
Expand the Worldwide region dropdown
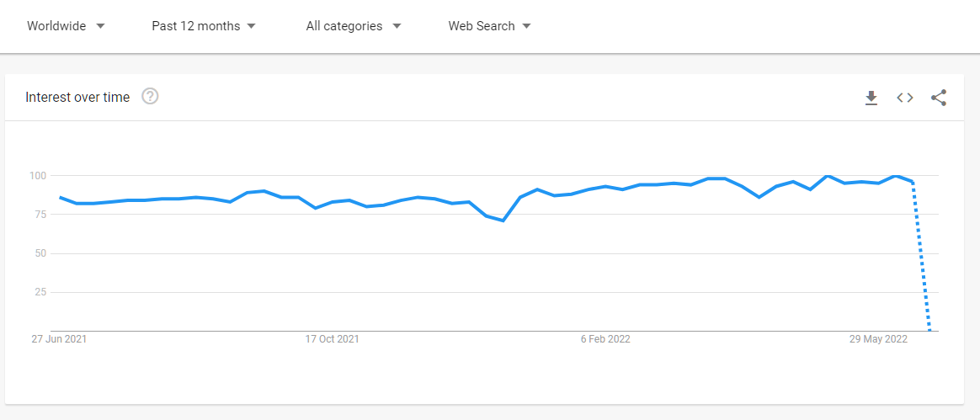67,26
